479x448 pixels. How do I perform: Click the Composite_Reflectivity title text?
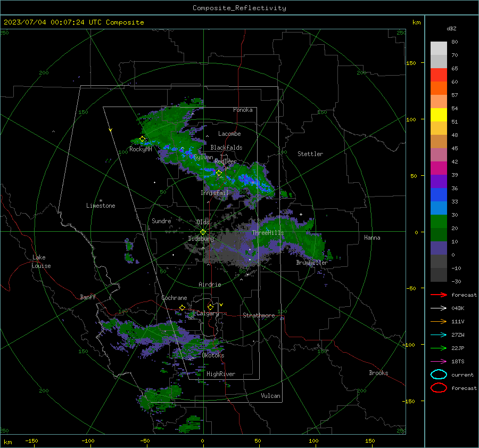point(240,8)
